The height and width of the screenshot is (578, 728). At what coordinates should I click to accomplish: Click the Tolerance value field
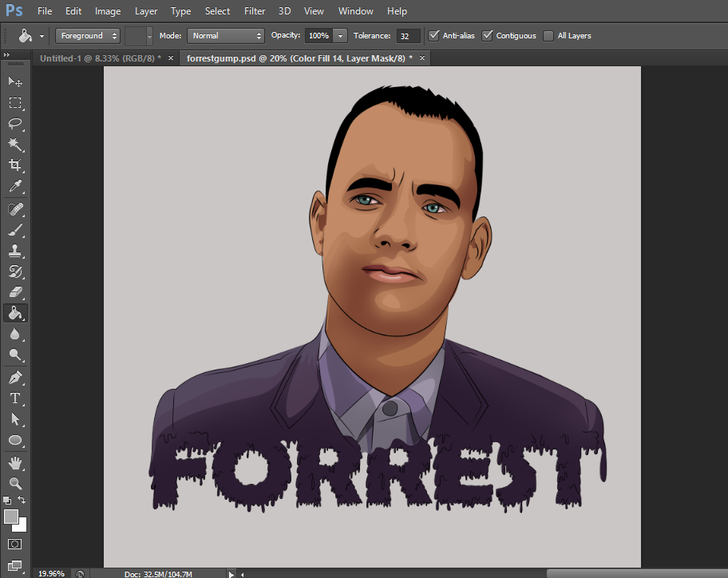(408, 36)
